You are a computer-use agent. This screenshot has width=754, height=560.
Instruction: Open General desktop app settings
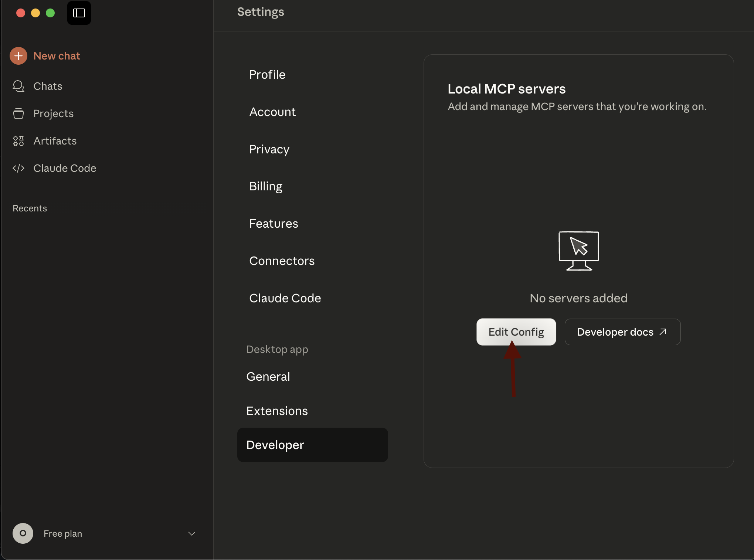268,377
